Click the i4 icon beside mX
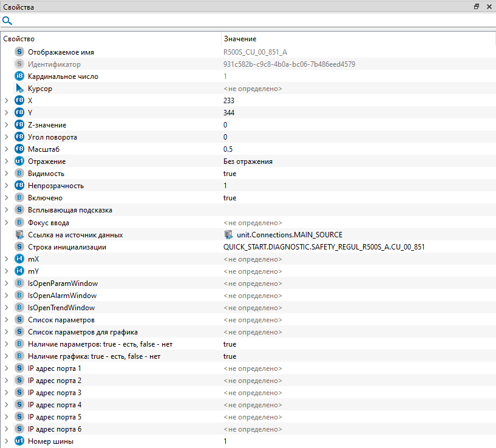496x448 pixels. click(19, 259)
